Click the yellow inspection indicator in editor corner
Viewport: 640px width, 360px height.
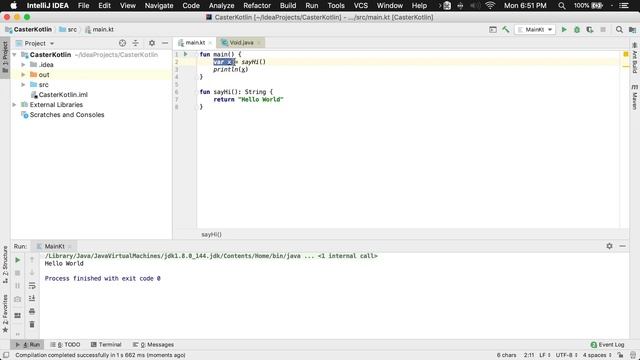pos(625,54)
